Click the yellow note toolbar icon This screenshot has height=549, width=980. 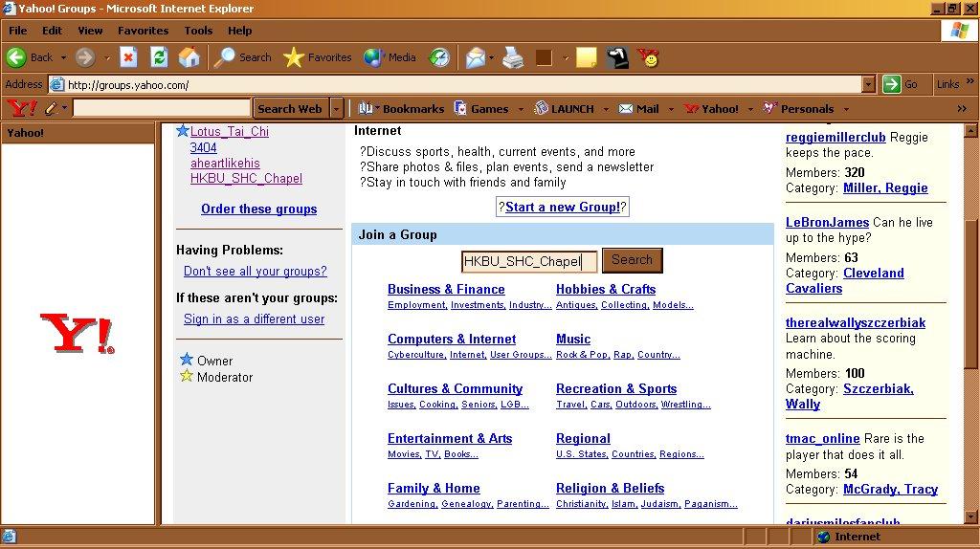pos(587,58)
